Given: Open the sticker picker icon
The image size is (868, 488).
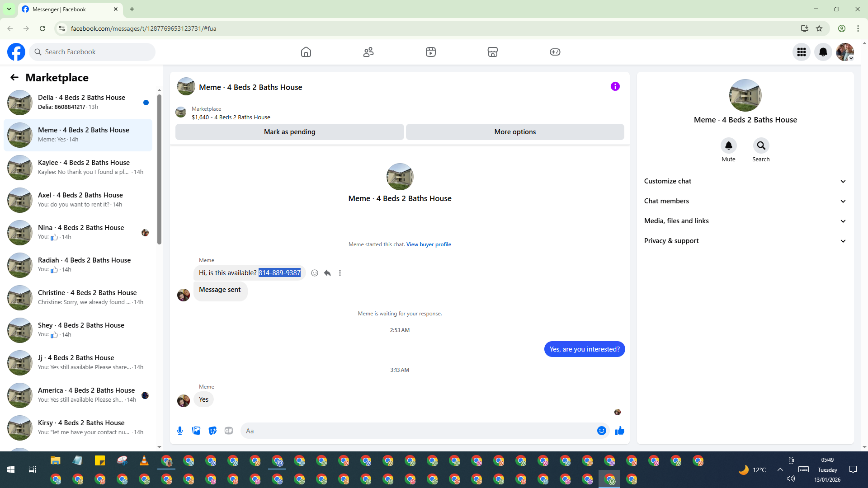Looking at the screenshot, I should click(212, 431).
